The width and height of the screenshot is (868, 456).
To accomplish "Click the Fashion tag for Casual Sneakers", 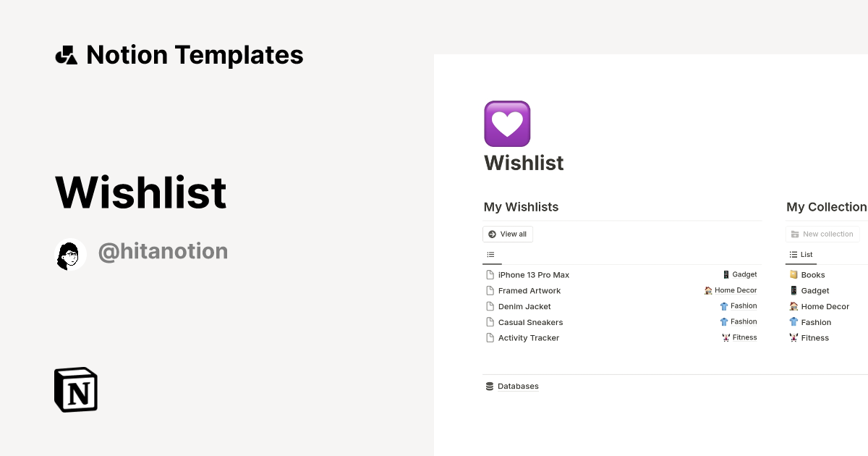I will [x=725, y=321].
